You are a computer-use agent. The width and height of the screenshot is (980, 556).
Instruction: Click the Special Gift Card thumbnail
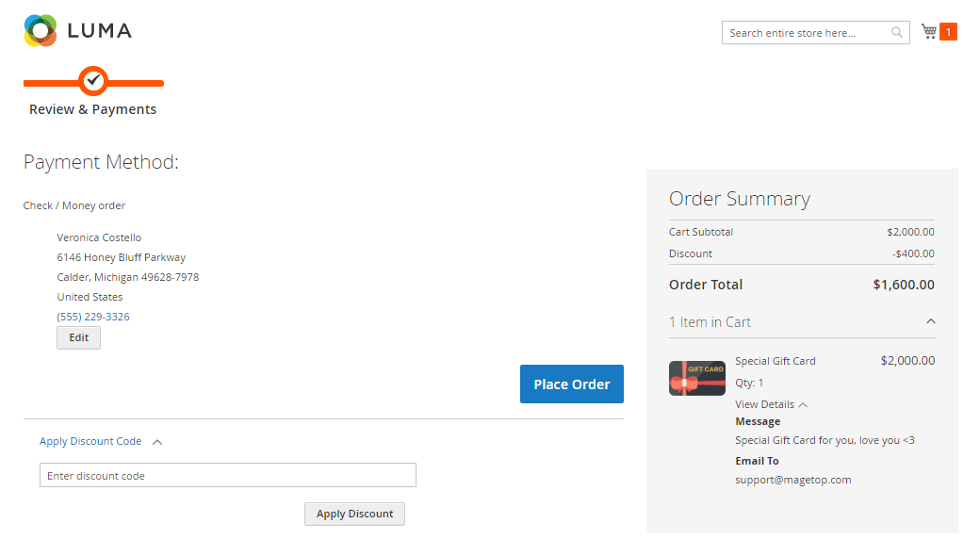coord(697,378)
